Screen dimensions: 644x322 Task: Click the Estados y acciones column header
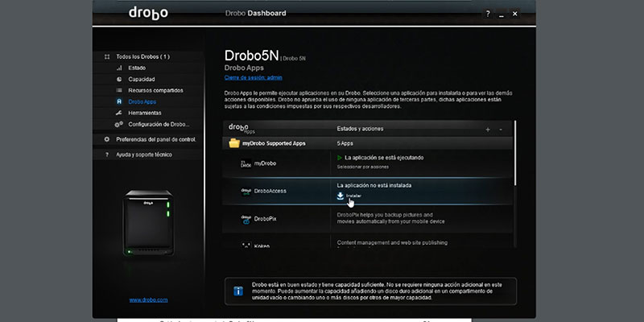[x=360, y=129]
